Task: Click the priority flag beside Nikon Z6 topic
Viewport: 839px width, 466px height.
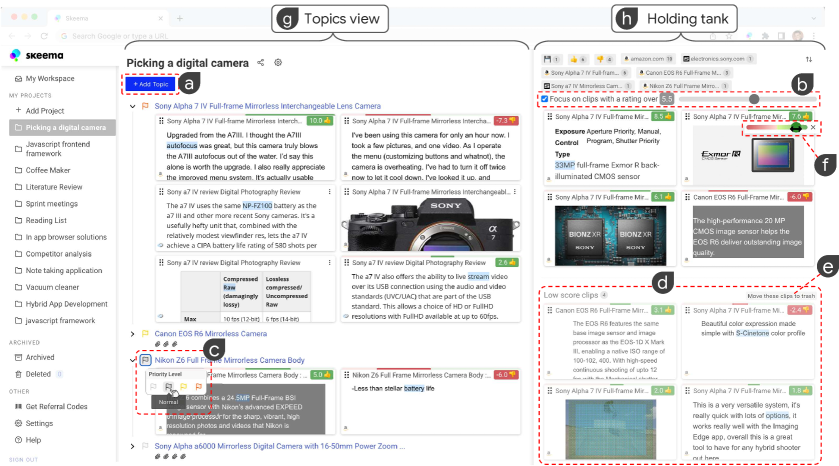Action: click(x=145, y=360)
